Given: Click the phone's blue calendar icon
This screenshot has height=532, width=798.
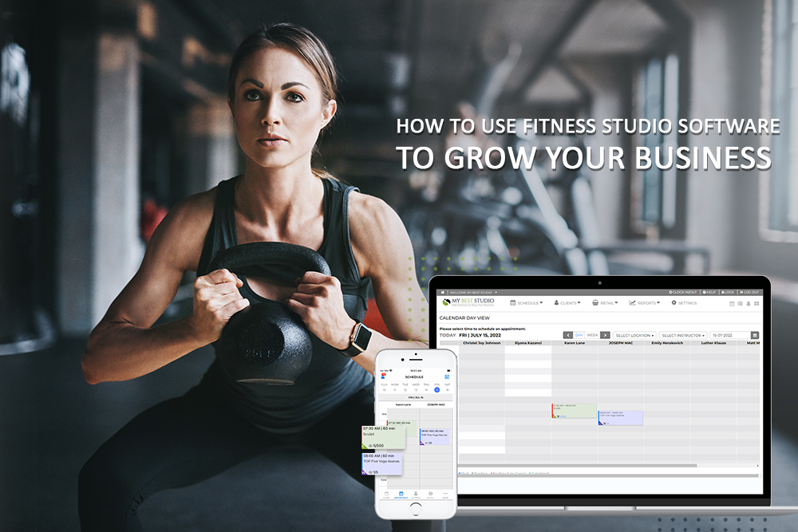Looking at the screenshot, I should [x=447, y=377].
